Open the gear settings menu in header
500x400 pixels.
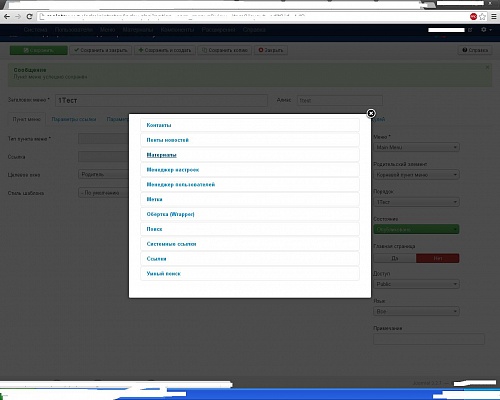(x=486, y=30)
